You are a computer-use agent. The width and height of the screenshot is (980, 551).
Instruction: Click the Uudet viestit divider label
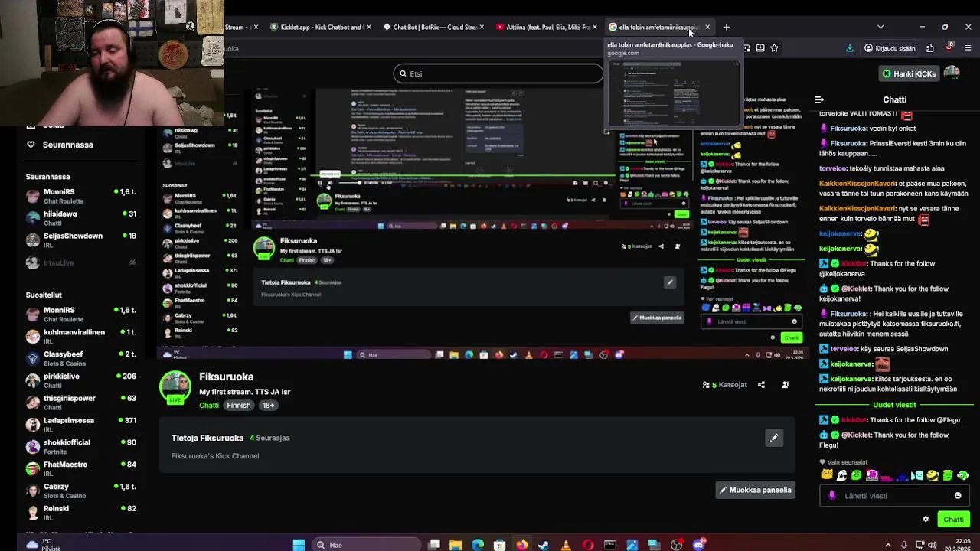tap(894, 405)
